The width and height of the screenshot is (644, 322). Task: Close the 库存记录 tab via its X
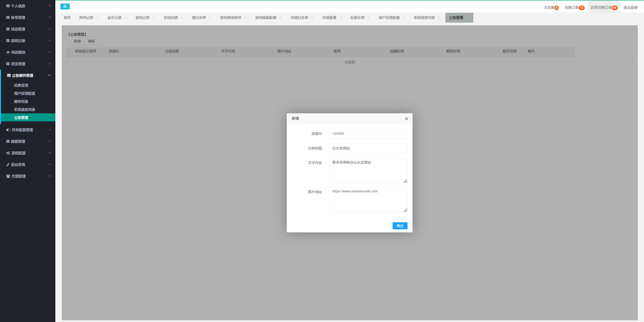[x=97, y=18]
